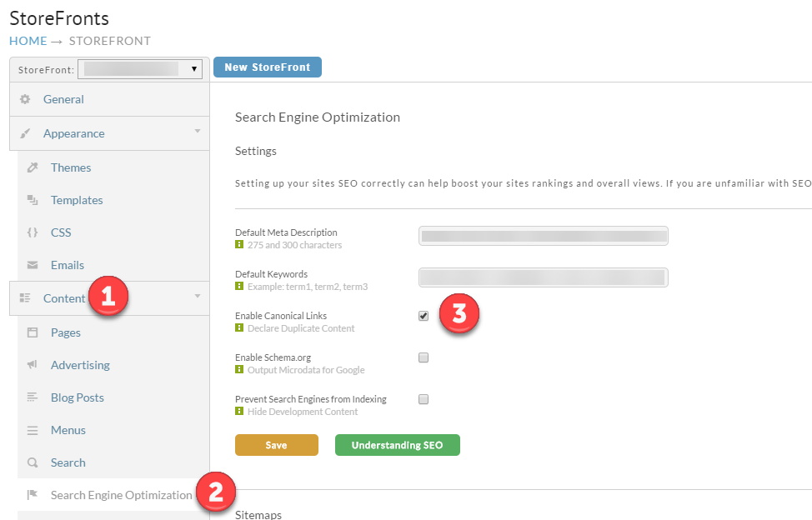
Task: Click the Templates layers icon
Action: point(33,200)
